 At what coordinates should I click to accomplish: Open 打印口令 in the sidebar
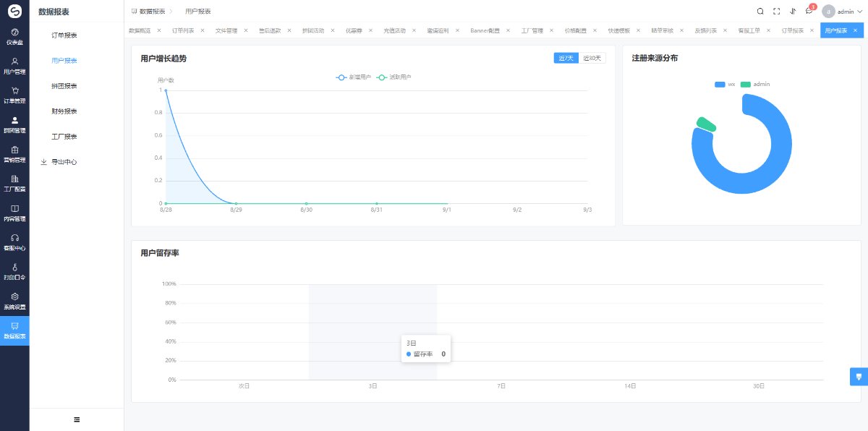point(14,272)
